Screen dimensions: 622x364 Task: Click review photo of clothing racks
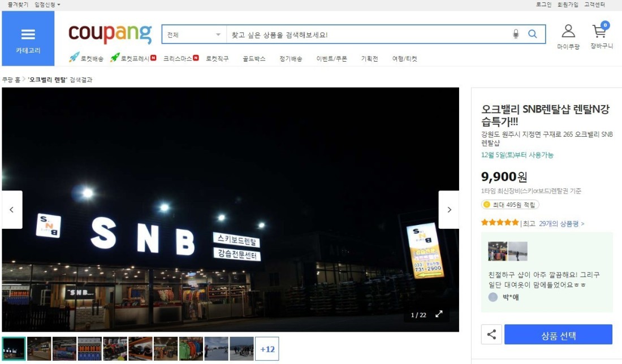click(x=498, y=252)
